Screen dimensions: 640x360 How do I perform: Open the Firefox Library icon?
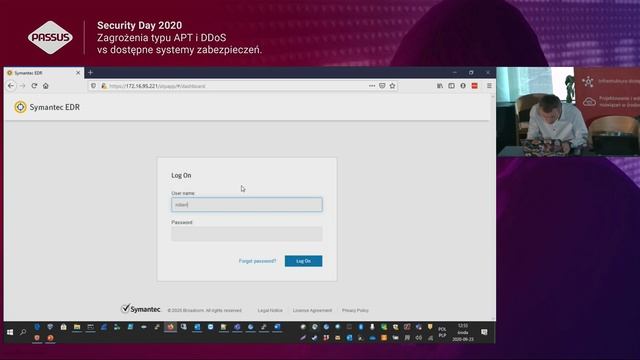(x=440, y=86)
